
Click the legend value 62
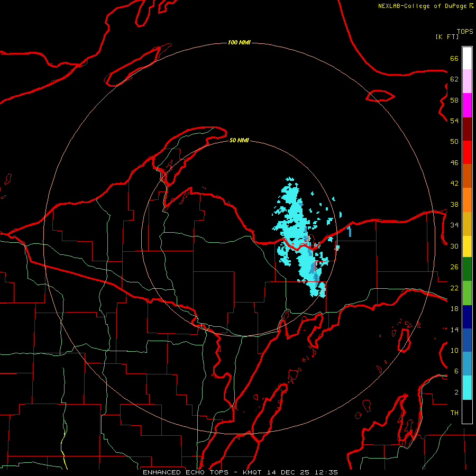pyautogui.click(x=454, y=79)
